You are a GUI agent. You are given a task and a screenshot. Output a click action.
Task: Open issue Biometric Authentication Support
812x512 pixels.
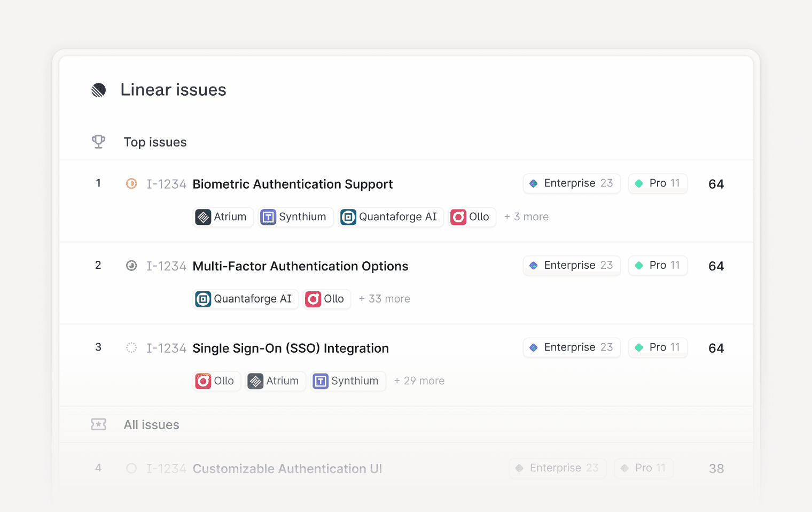coord(293,184)
